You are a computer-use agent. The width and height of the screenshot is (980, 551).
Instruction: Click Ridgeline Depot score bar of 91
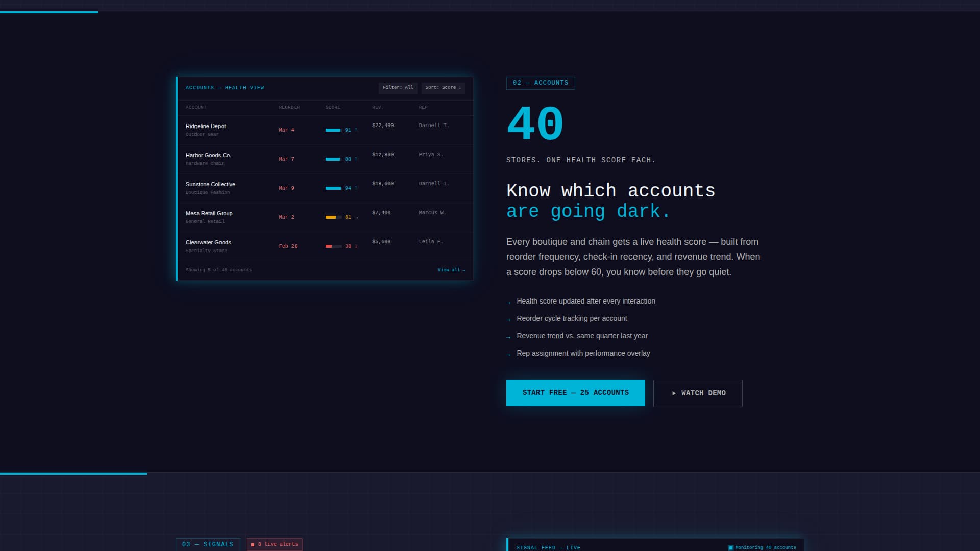click(x=334, y=130)
